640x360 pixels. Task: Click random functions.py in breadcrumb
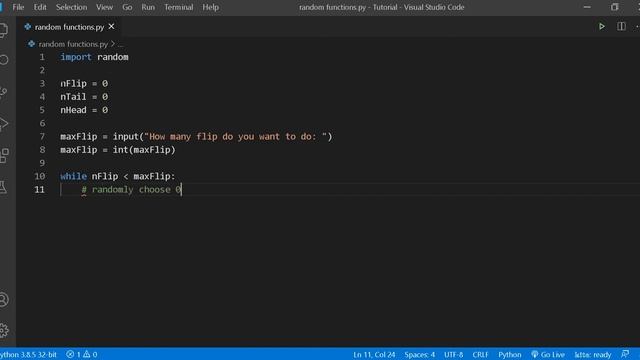click(x=73, y=44)
